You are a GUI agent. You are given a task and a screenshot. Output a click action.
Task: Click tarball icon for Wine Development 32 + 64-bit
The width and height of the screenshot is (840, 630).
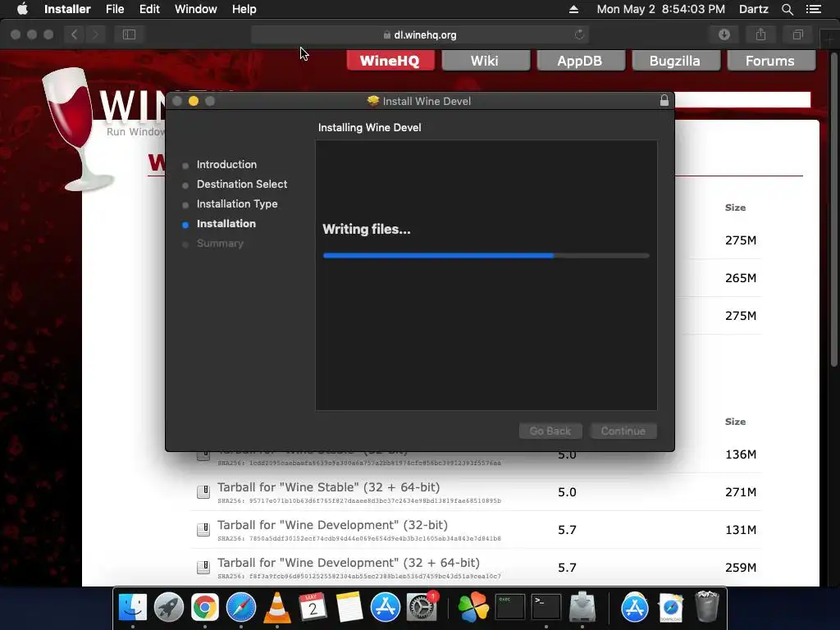[x=203, y=568]
